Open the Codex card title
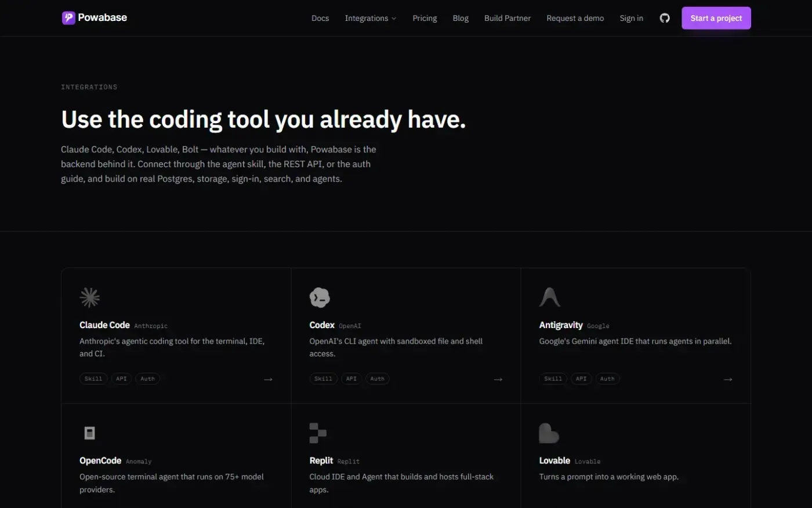 click(322, 325)
